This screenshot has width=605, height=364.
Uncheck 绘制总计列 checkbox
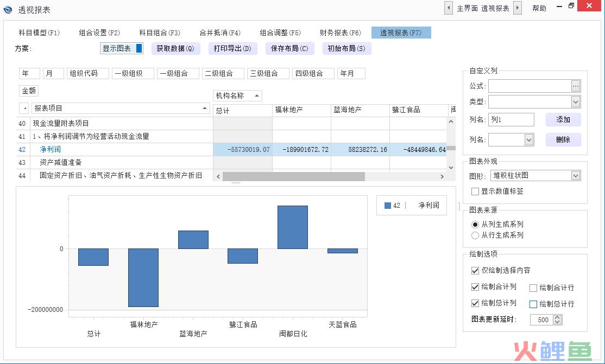point(475,303)
